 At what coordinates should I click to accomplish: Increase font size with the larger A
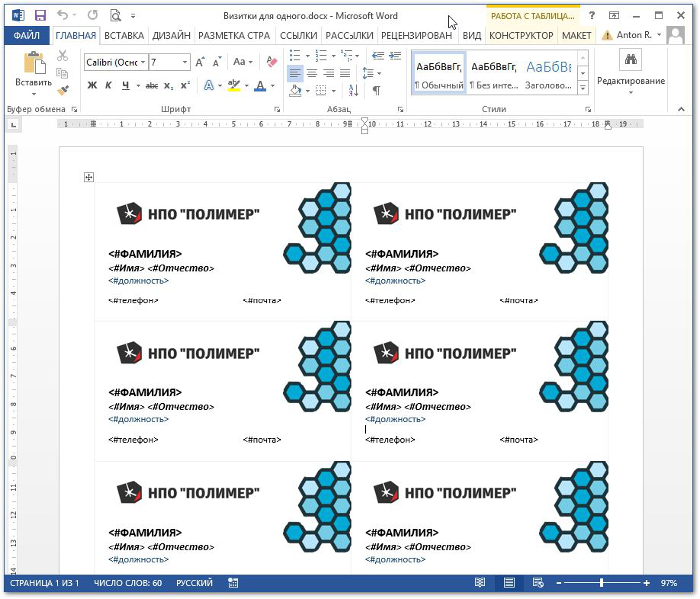[x=200, y=62]
